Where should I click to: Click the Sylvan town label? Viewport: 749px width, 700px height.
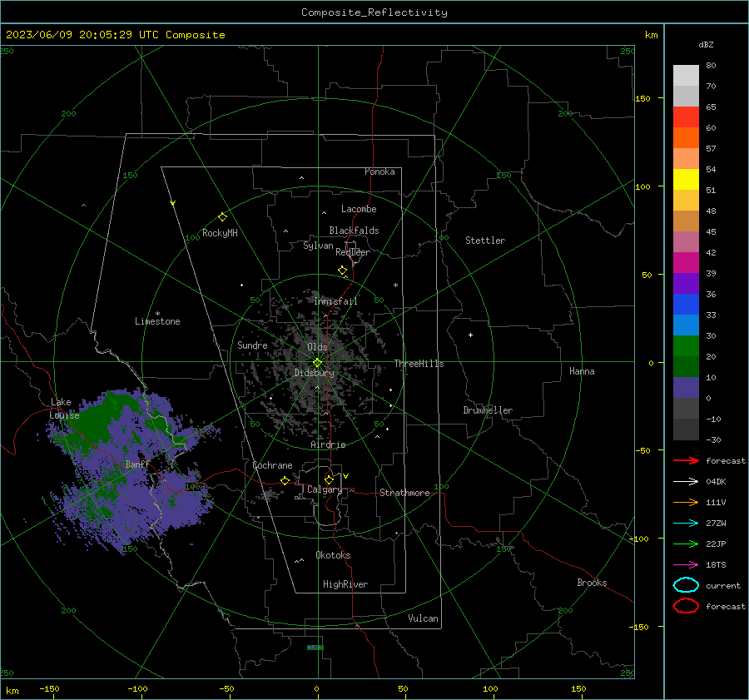318,246
